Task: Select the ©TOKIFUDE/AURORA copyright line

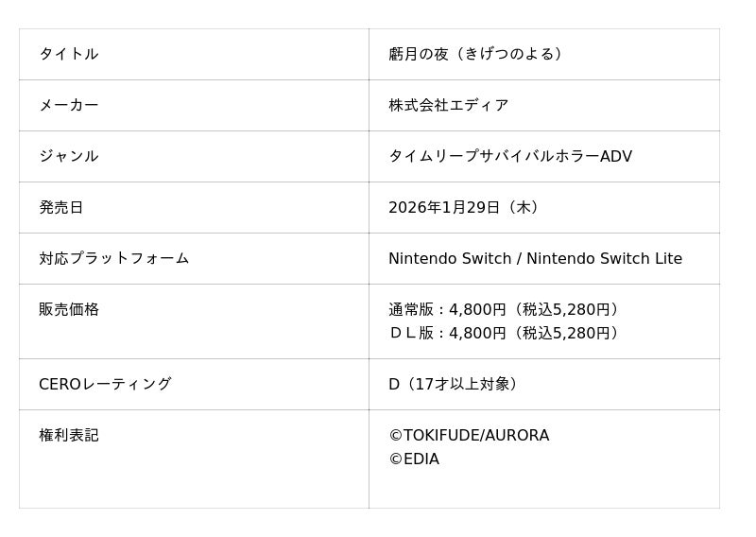Action: coord(469,435)
